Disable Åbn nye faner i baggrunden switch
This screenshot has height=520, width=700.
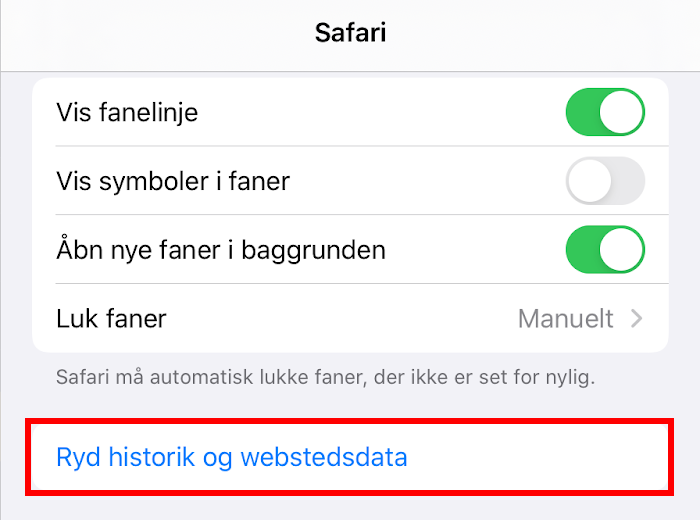coord(605,249)
